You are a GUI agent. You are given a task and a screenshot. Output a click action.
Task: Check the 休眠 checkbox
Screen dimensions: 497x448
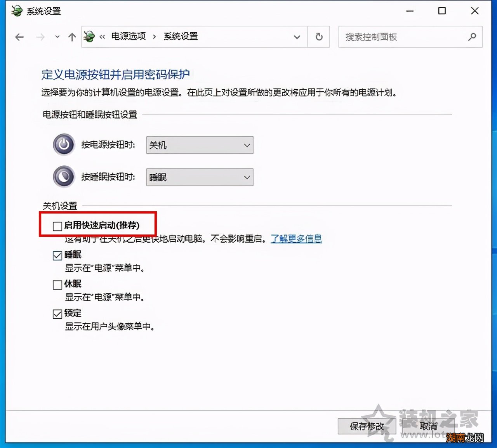pos(57,285)
